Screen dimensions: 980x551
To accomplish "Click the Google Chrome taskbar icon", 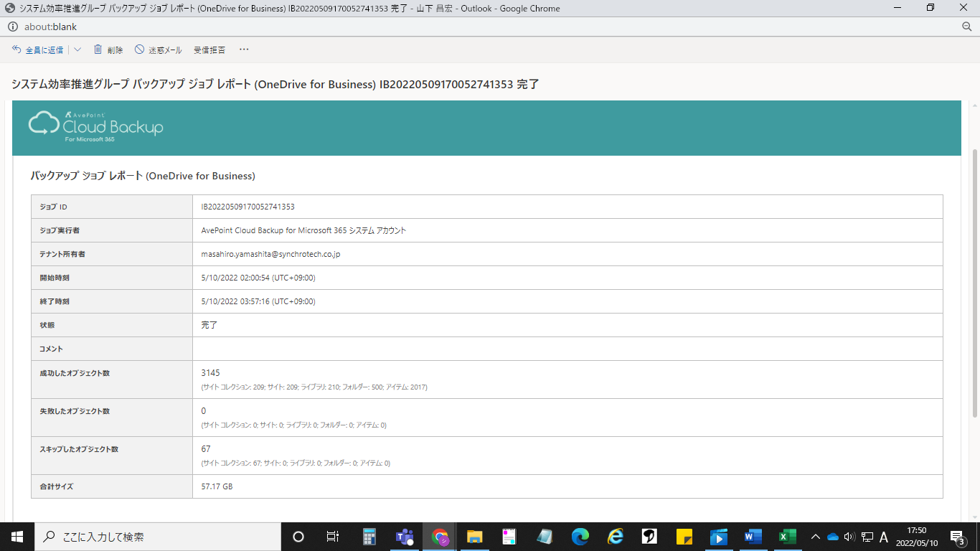I will pos(440,537).
